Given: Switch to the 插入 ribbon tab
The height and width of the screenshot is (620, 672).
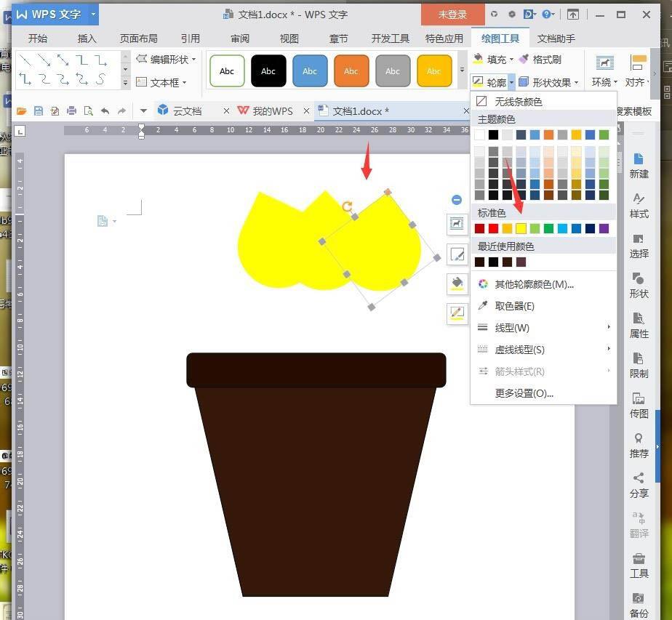Looking at the screenshot, I should click(87, 39).
